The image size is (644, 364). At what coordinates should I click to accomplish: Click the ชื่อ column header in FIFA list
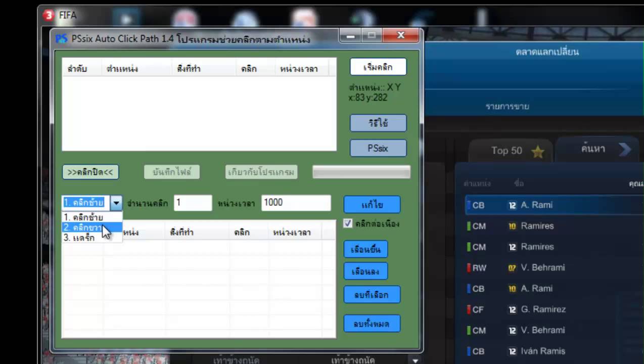pyautogui.click(x=519, y=184)
